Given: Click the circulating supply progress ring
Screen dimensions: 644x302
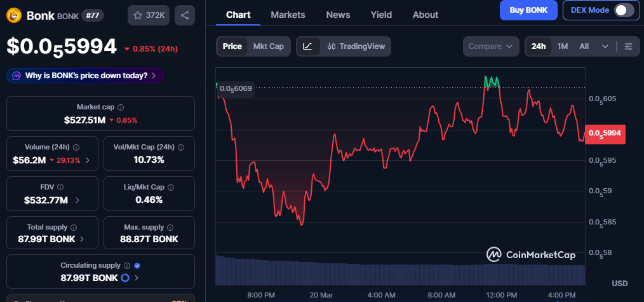Looking at the screenshot, I should click(x=125, y=278).
